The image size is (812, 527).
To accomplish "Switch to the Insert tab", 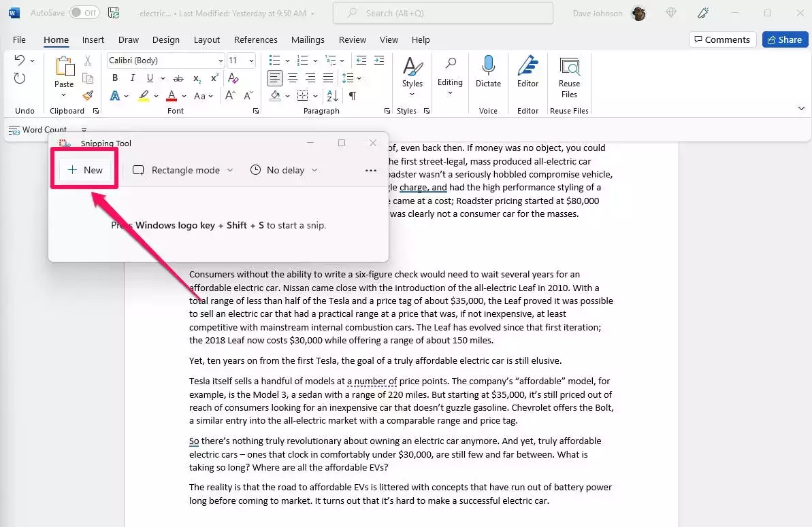I will [x=93, y=40].
